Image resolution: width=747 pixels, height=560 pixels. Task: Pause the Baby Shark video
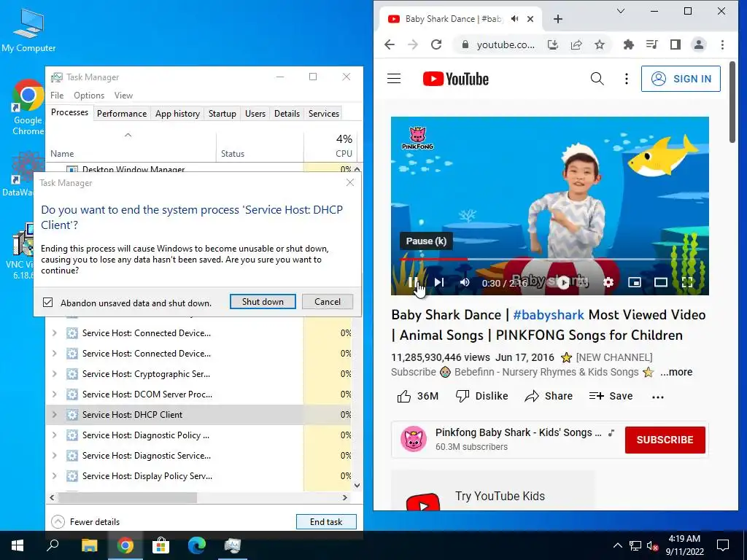413,282
